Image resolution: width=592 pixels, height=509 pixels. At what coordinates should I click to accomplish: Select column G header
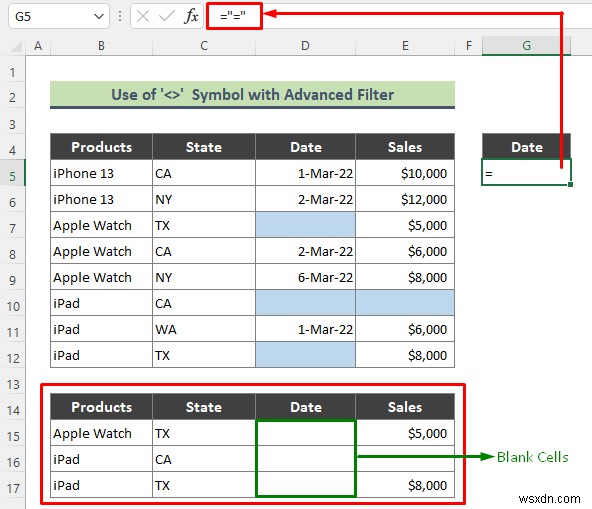[526, 46]
